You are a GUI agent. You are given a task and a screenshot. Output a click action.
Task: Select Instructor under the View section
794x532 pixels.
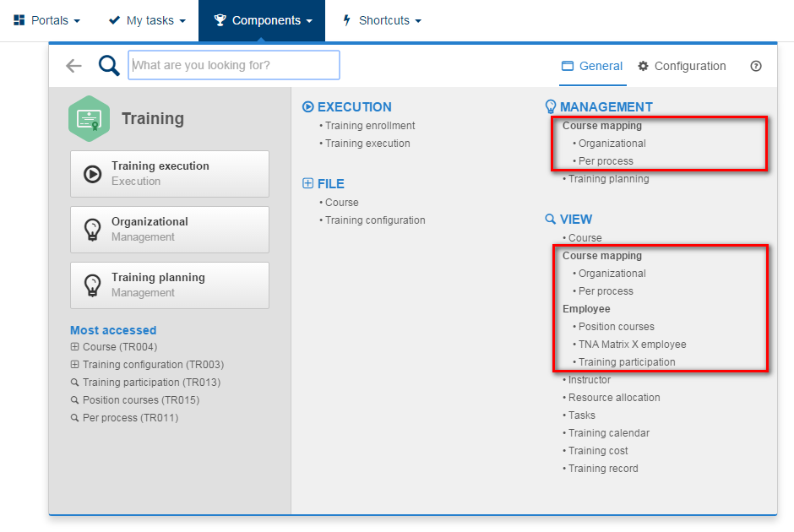(x=589, y=380)
